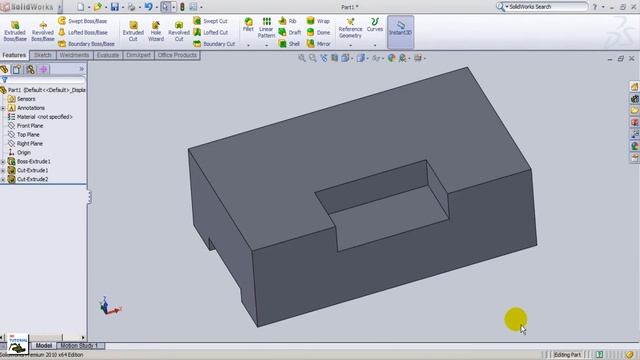The width and height of the screenshot is (640, 360).
Task: Select the Extruded Boss/Base tool
Action: coord(15,31)
